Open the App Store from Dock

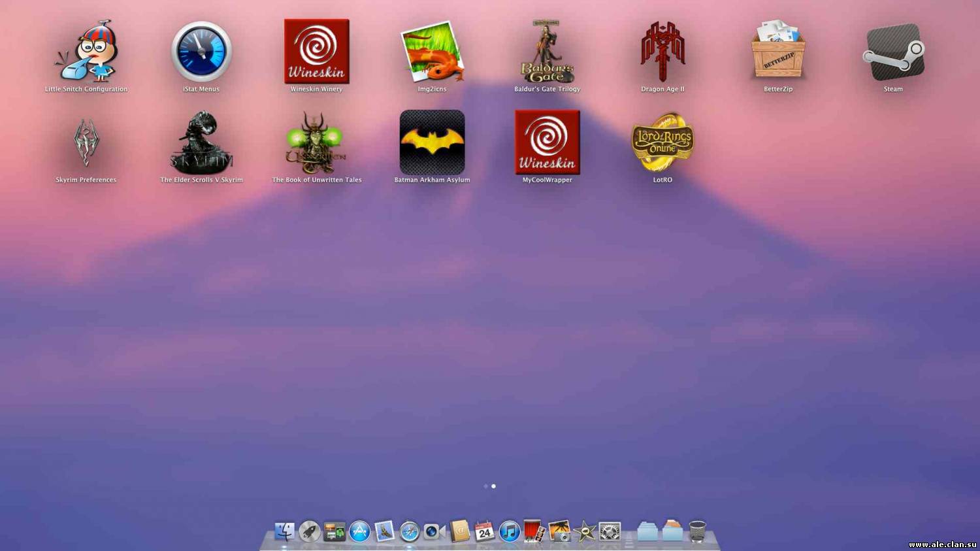[x=359, y=531]
